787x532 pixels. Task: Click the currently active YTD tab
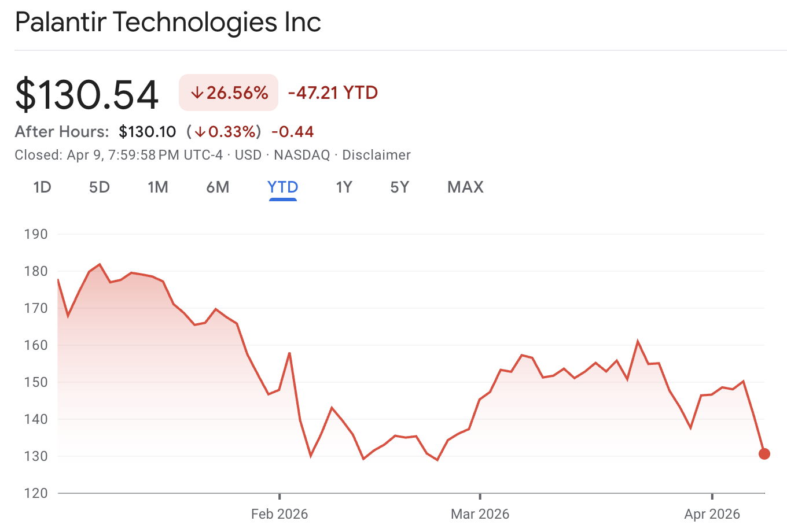point(282,187)
